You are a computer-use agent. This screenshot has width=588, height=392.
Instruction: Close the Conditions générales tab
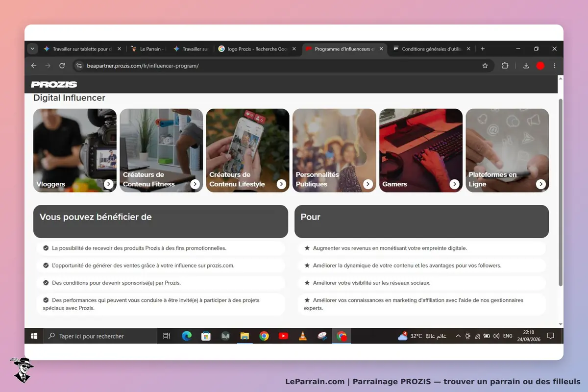(x=468, y=49)
